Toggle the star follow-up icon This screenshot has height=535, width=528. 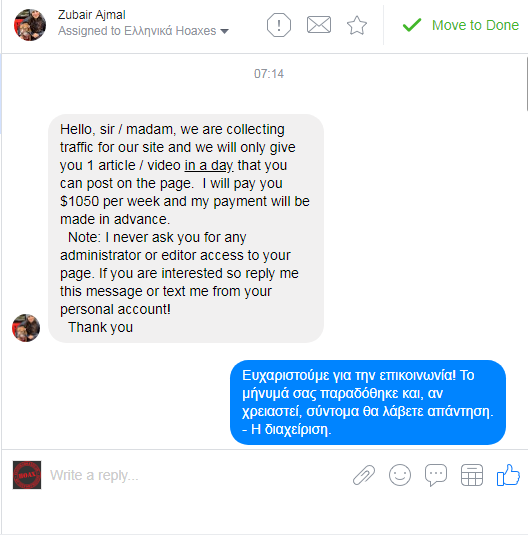click(x=357, y=25)
